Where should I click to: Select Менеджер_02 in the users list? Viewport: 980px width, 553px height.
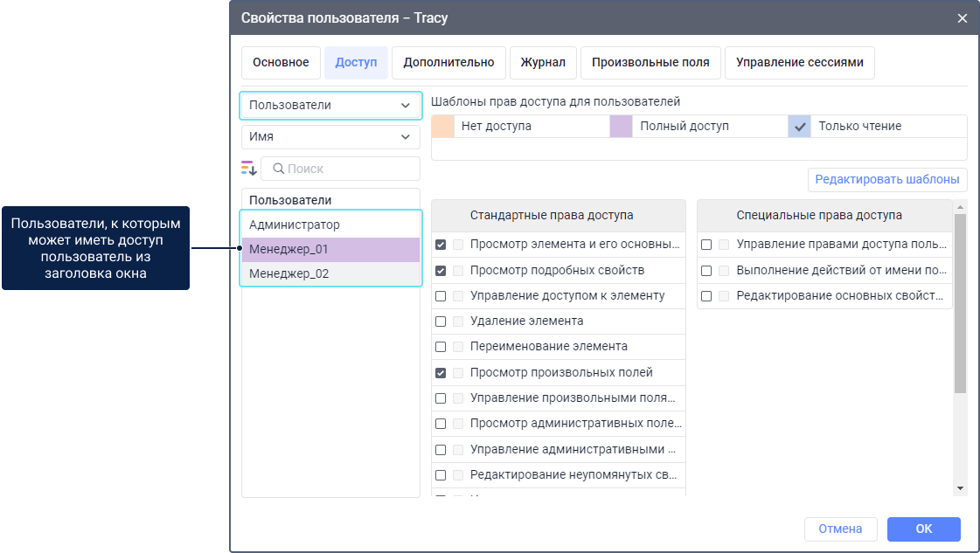click(x=330, y=274)
